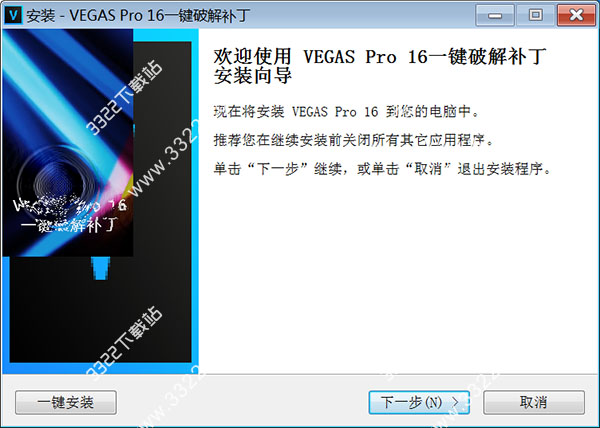Screen dimensions: 600x428
Task: Cancel setup with the 取消 button
Action: pyautogui.click(x=534, y=402)
